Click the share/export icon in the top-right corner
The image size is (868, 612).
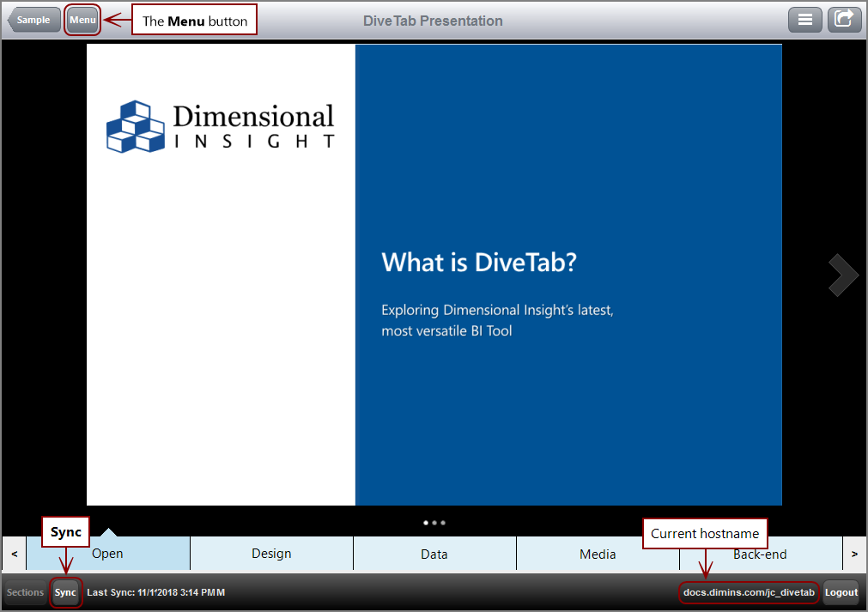844,19
